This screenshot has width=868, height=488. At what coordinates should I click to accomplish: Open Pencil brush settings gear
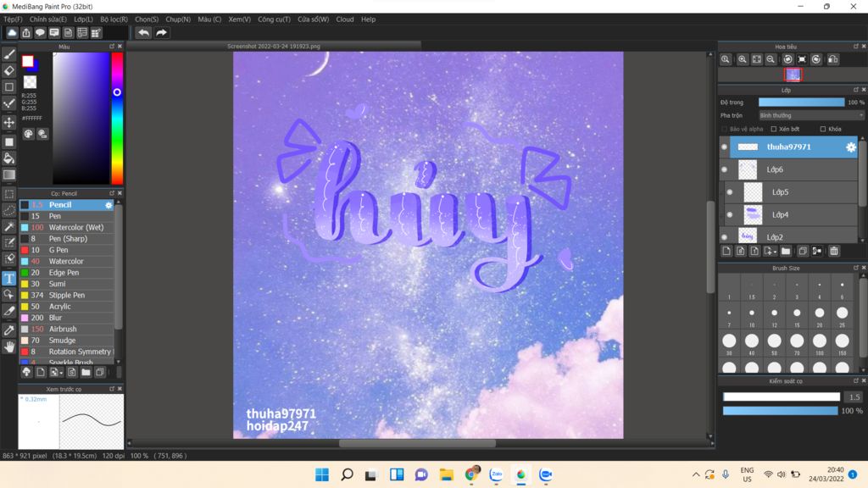click(x=108, y=205)
